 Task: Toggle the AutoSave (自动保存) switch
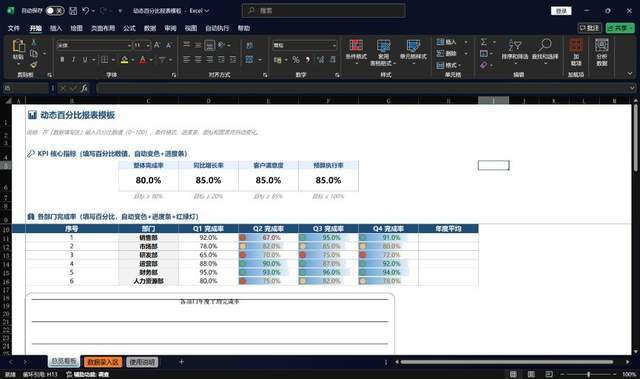point(55,11)
